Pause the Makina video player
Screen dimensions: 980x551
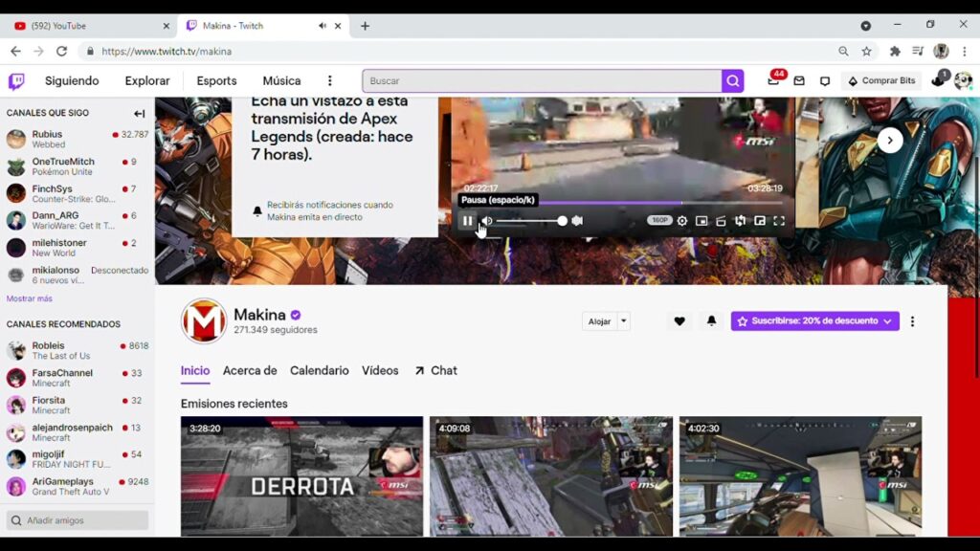(x=467, y=221)
